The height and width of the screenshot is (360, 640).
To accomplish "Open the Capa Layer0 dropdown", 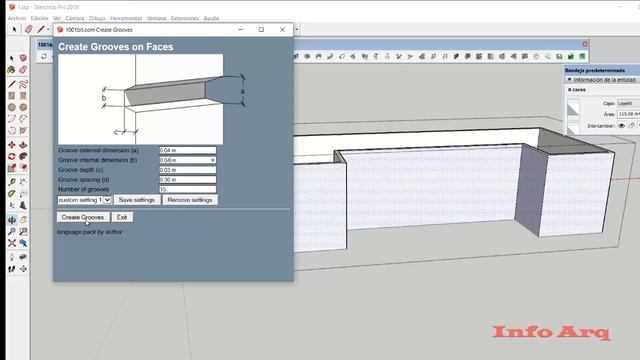I will [x=628, y=103].
